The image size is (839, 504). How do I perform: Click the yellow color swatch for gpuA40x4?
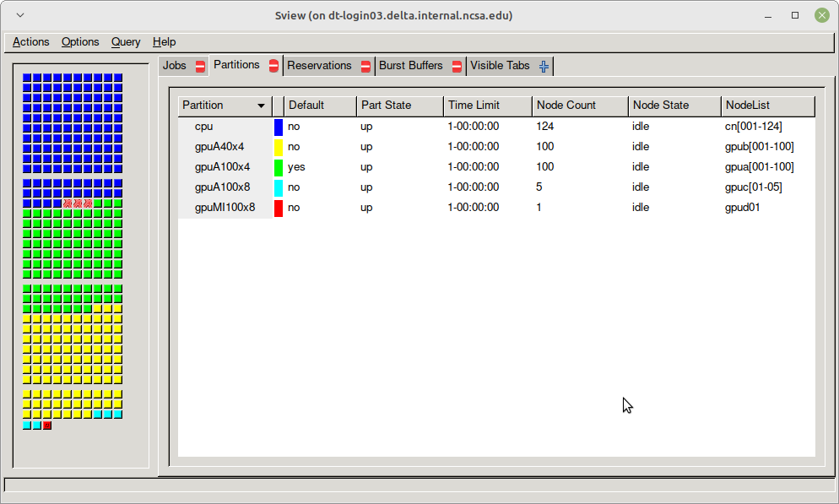[279, 146]
